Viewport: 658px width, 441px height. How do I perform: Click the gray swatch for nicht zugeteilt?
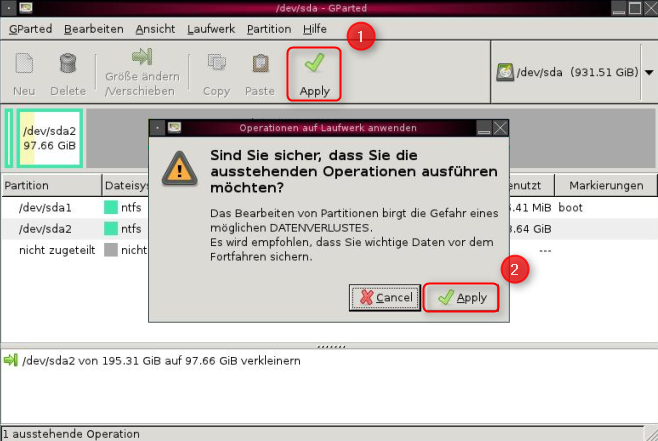(x=111, y=250)
